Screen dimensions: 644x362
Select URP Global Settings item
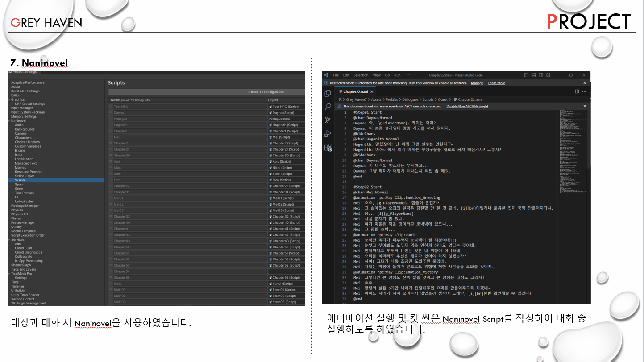click(30, 104)
